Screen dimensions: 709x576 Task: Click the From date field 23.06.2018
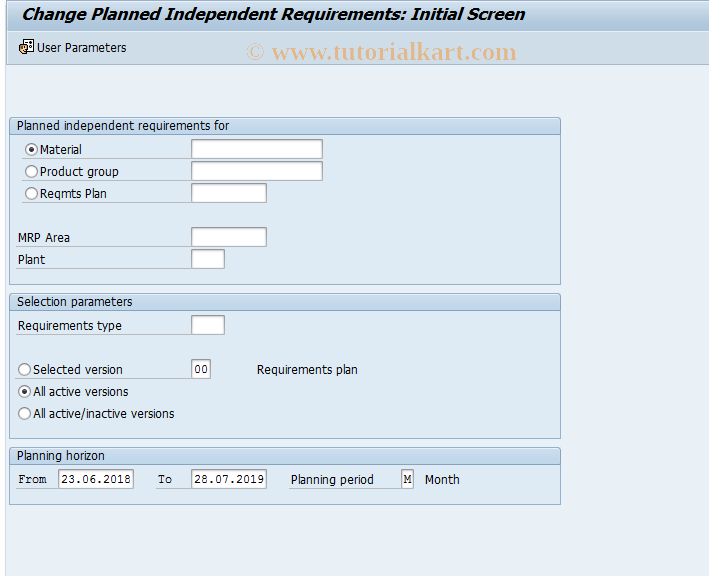point(96,479)
